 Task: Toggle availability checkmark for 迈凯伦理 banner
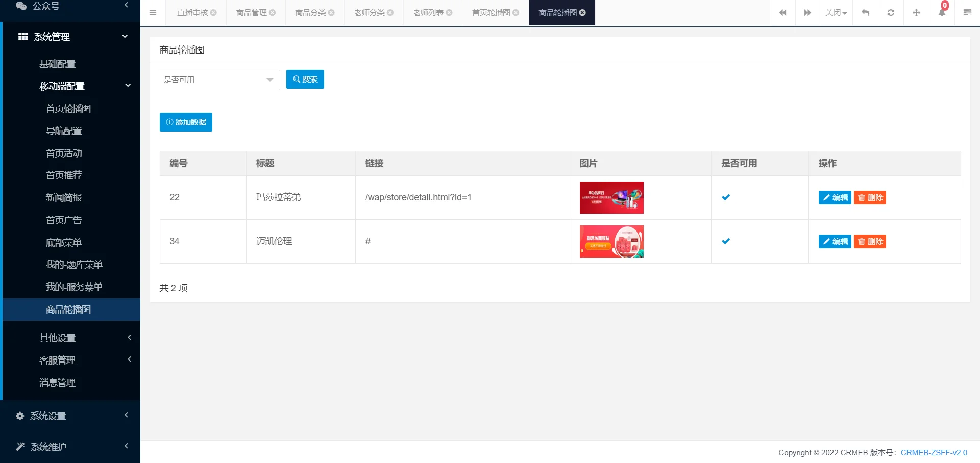pos(726,241)
